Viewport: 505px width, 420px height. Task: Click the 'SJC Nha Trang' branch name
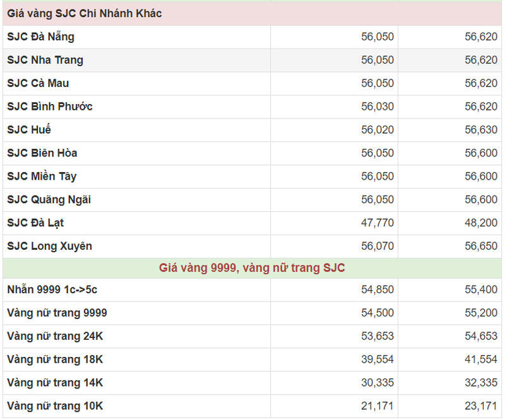pyautogui.click(x=45, y=60)
